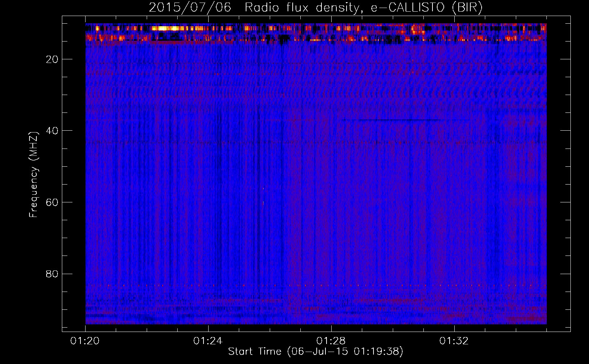The height and width of the screenshot is (364, 589).
Task: Click the reddish band at the spectrogram's bottom right
Action: tap(524, 320)
